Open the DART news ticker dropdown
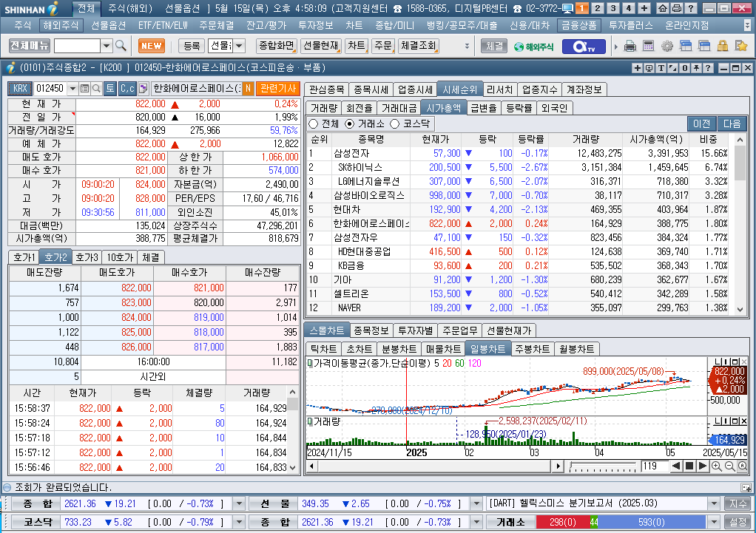 coord(715,504)
